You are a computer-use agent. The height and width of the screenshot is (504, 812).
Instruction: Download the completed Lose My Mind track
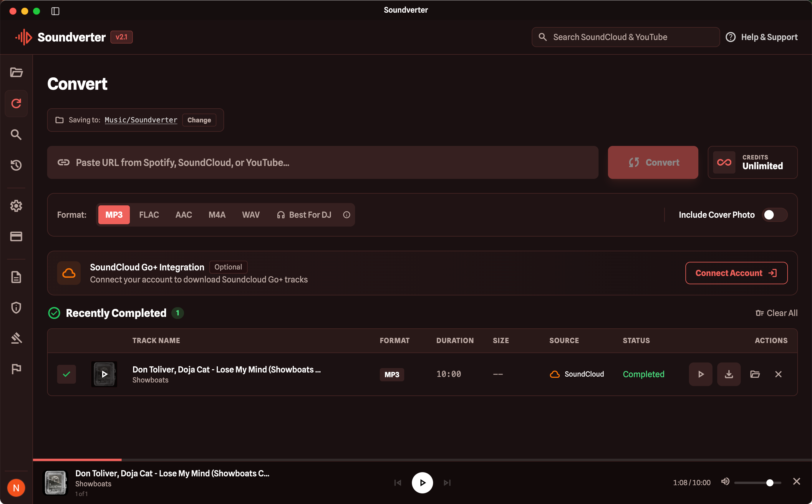point(729,374)
